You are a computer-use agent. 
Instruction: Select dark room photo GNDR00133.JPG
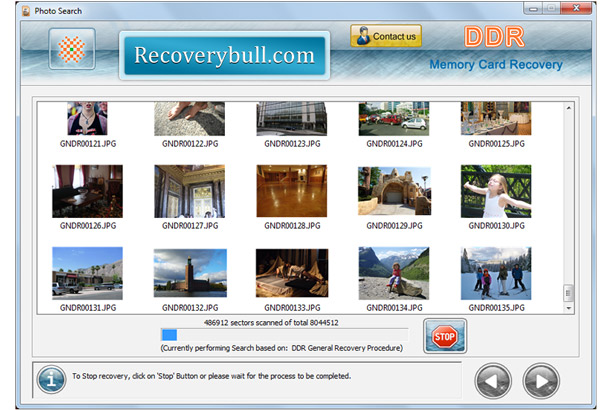coord(292,273)
